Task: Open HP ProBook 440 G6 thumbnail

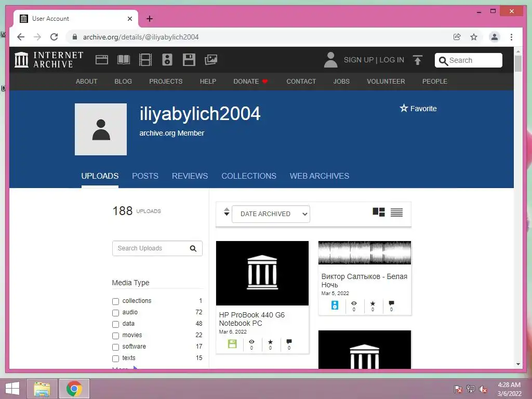Action: [262, 273]
